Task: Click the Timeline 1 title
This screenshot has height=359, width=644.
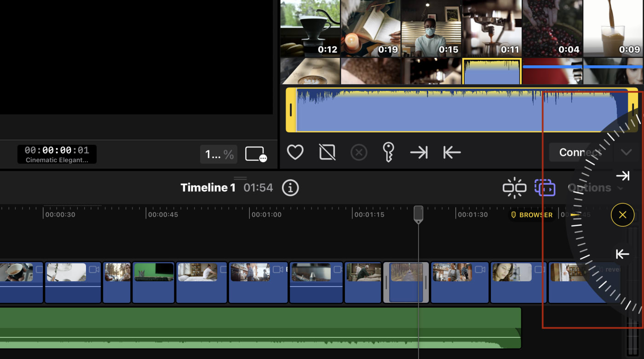Action: [x=208, y=188]
